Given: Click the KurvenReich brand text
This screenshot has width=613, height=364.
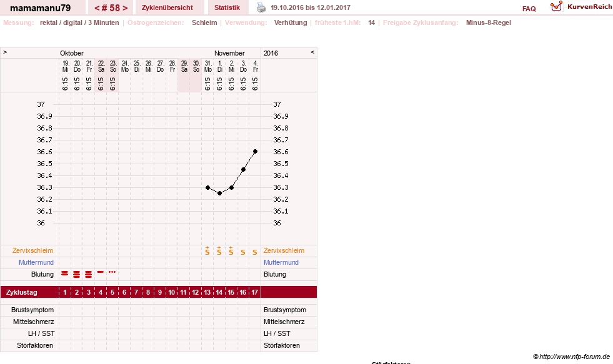Looking at the screenshot, I should pyautogui.click(x=589, y=7).
